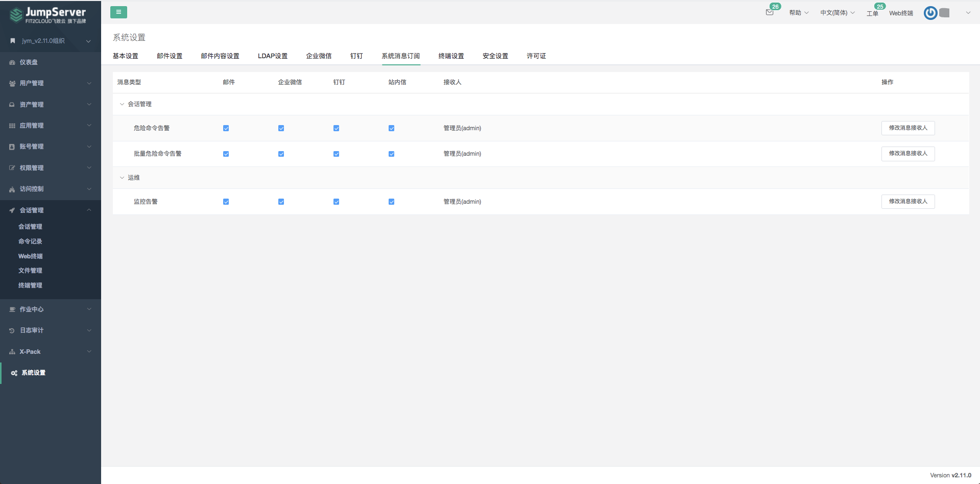This screenshot has width=980, height=484.
Task: Switch to the LDAP设置 tab
Action: click(273, 56)
